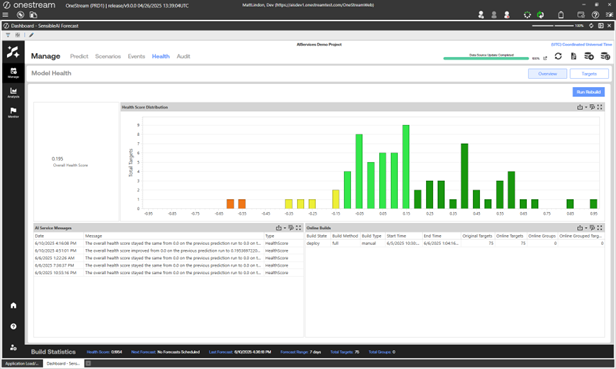Maximize the Online Builds panel
The height and width of the screenshot is (369, 616).
point(600,228)
